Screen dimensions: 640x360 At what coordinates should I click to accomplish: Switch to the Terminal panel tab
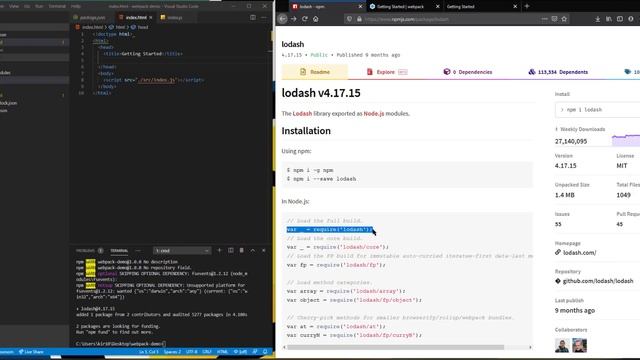(x=119, y=251)
